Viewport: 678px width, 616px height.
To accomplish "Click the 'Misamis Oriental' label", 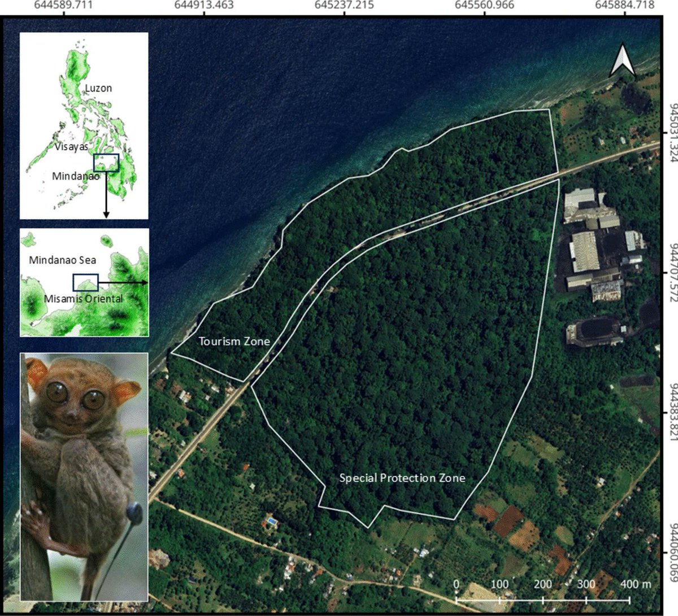I will [x=84, y=298].
